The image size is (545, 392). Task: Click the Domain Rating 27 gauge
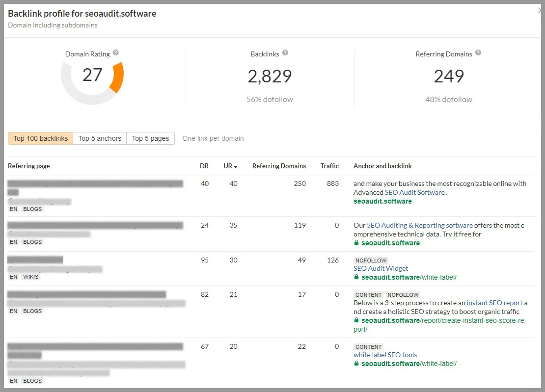92,82
